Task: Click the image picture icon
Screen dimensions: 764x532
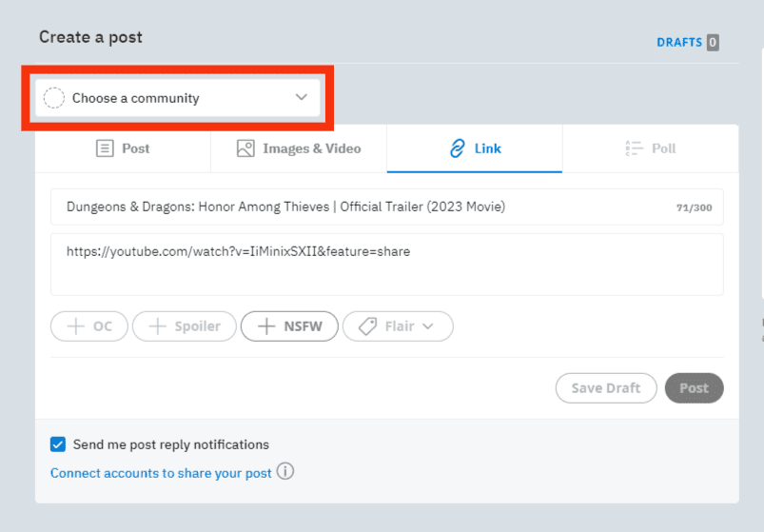Action: (245, 148)
